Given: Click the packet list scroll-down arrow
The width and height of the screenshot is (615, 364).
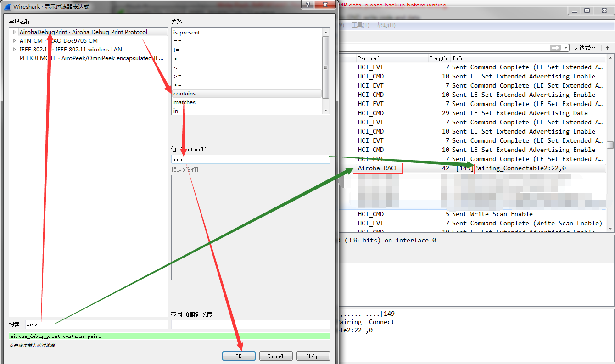Looking at the screenshot, I should click(x=610, y=228).
